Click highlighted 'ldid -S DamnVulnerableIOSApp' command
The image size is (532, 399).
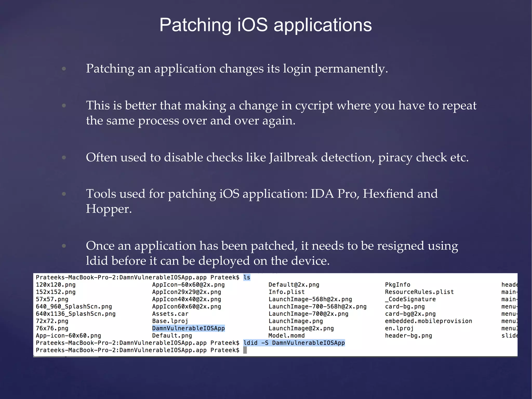(x=294, y=343)
